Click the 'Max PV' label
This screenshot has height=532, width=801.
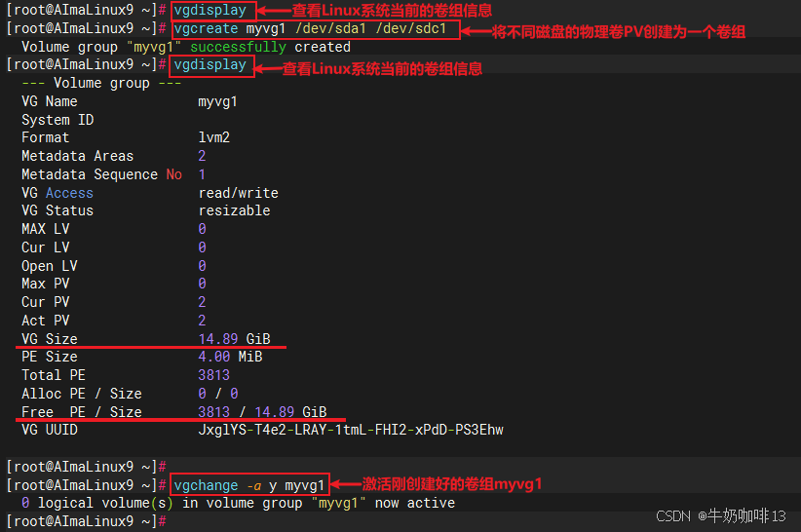[x=46, y=284]
